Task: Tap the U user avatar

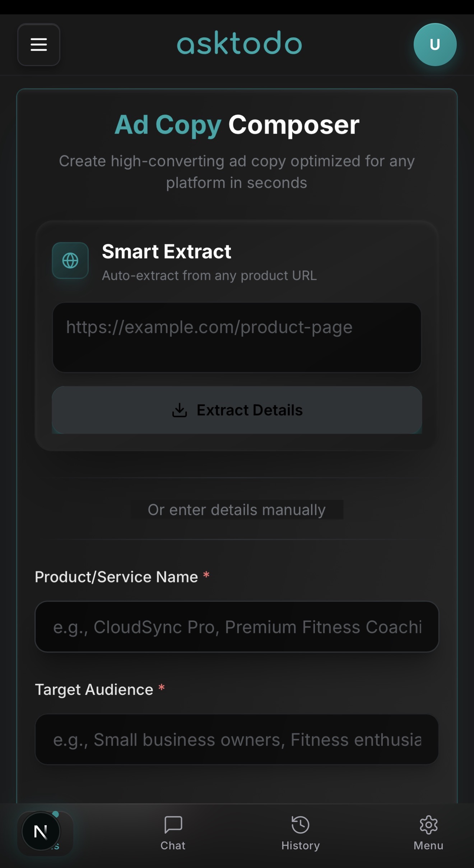Action: pyautogui.click(x=435, y=45)
